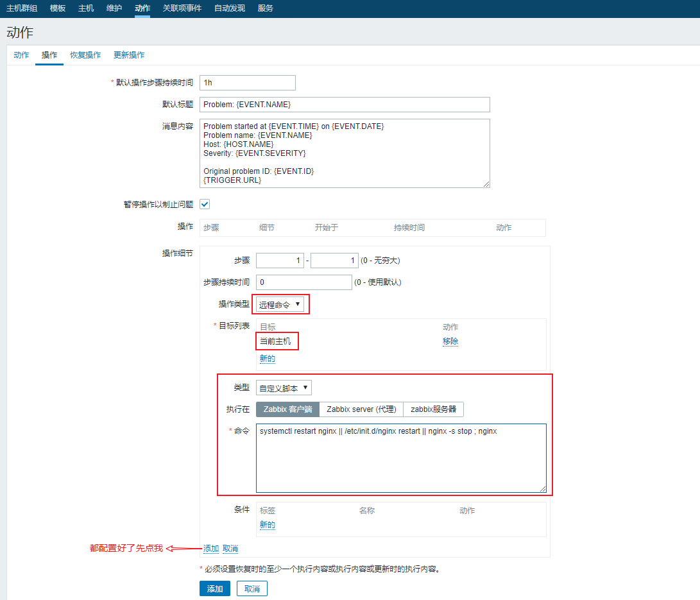Open 自动发现 in top navigation
Image resolution: width=700 pixels, height=600 pixels.
[x=229, y=8]
